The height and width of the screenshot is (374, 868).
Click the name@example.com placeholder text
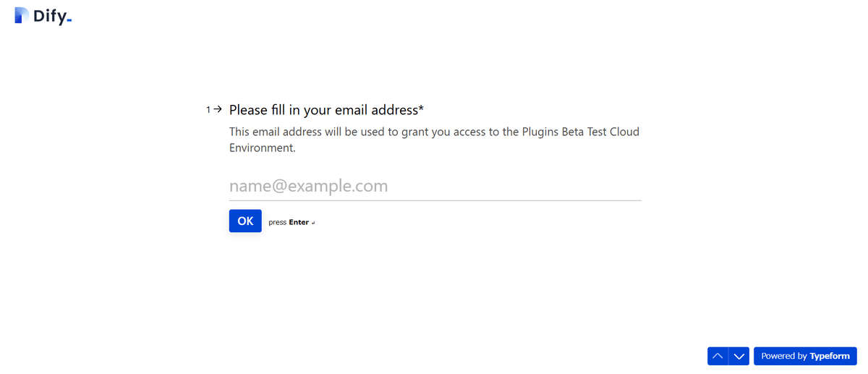click(x=309, y=186)
